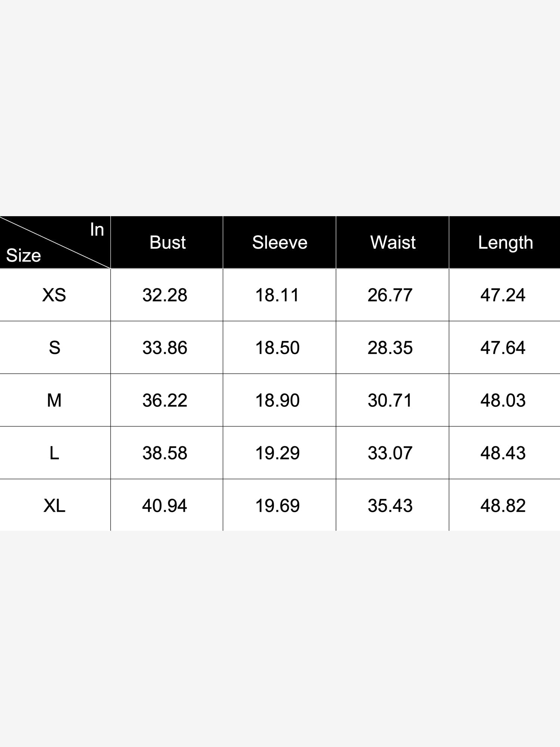Click the XS size row label
The width and height of the screenshot is (560, 747).
(54, 295)
